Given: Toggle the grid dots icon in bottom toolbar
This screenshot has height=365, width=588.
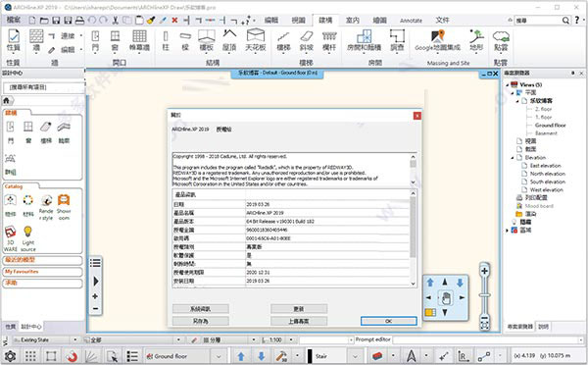Looking at the screenshot, I should point(30,356).
